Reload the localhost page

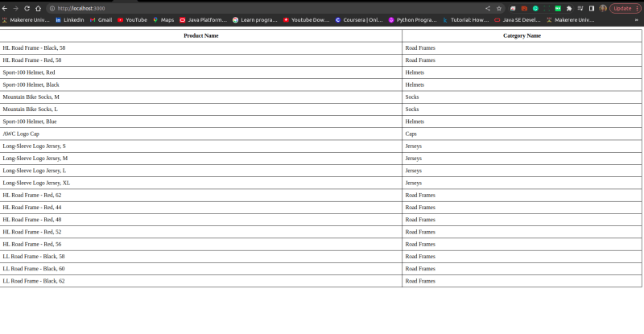(x=27, y=8)
